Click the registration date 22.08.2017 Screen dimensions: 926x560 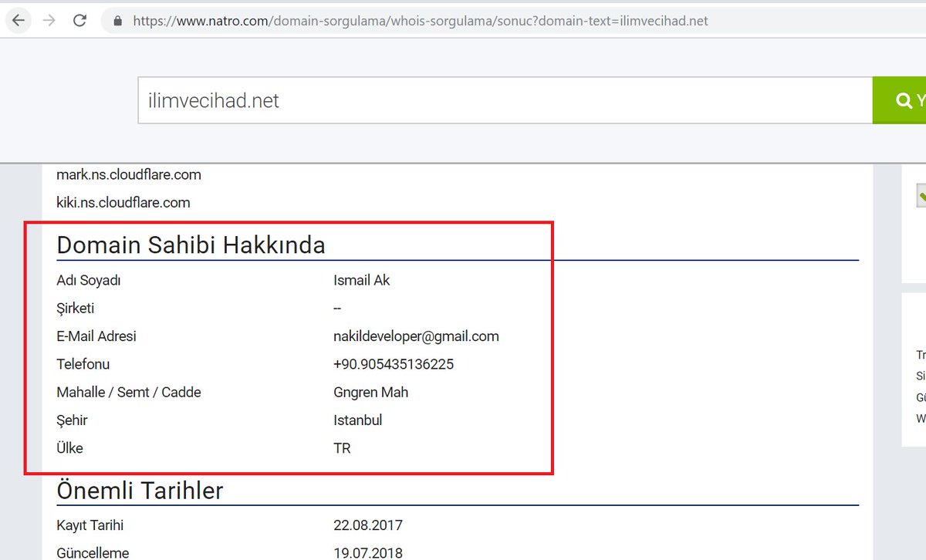click(x=368, y=525)
